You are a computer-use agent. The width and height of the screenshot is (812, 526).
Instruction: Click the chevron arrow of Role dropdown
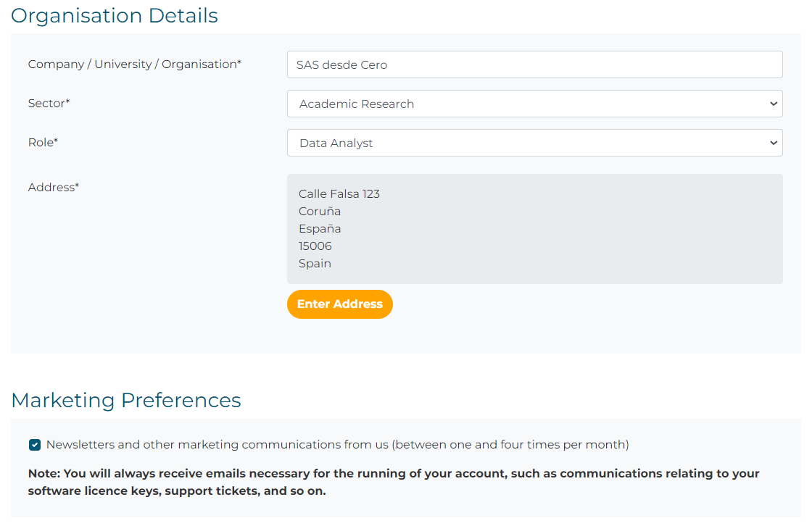pos(773,143)
